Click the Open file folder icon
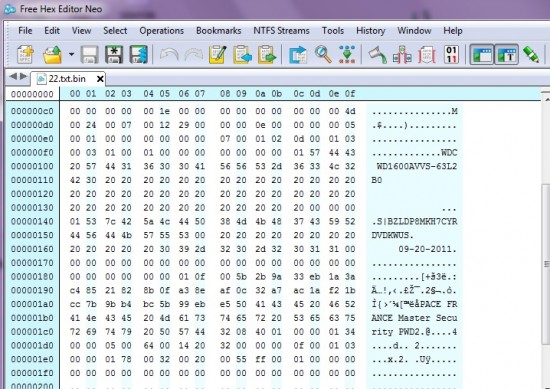The image size is (550, 389). (x=53, y=55)
